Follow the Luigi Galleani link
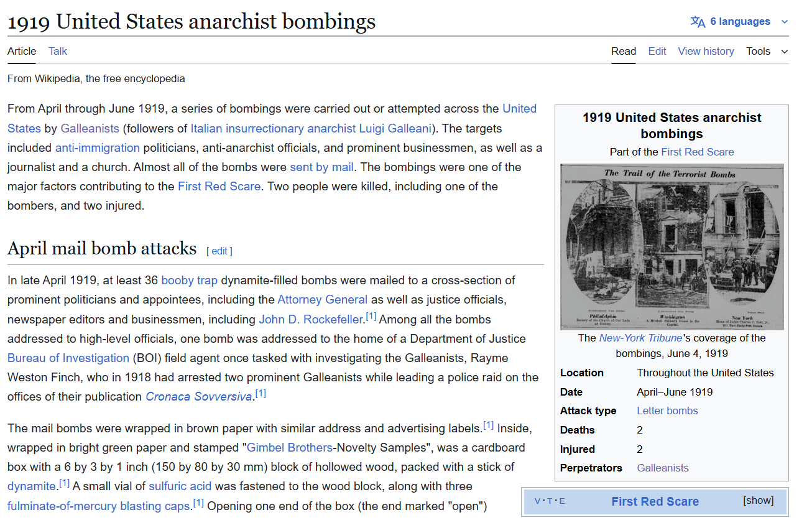 395,129
